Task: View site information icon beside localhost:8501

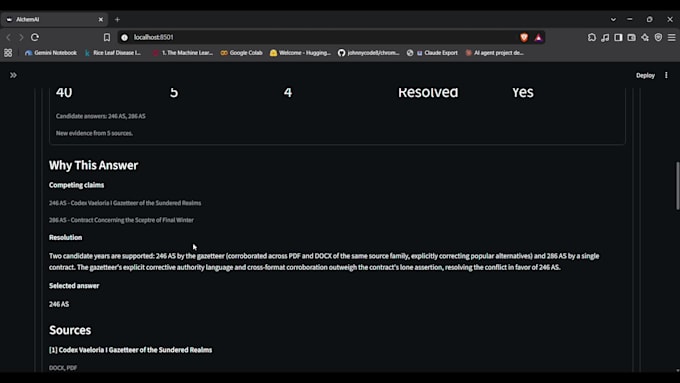Action: click(124, 37)
